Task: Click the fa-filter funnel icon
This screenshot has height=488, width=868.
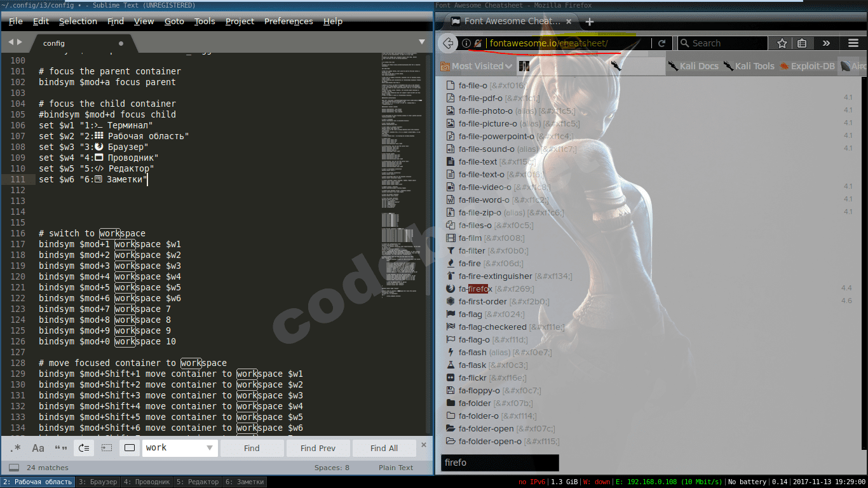Action: pos(451,251)
